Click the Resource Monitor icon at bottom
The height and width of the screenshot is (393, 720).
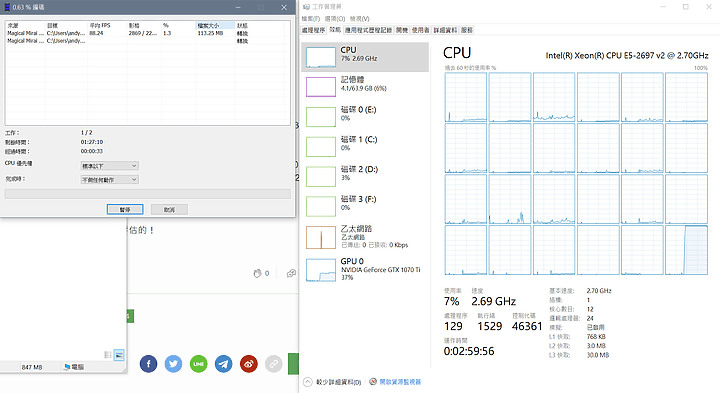tap(373, 382)
